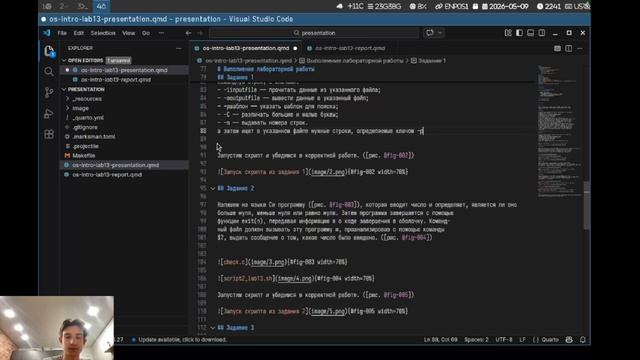Close the unsaved presentation.qmd tab dot
Viewport: 640px width, 360px height.
tap(295, 48)
